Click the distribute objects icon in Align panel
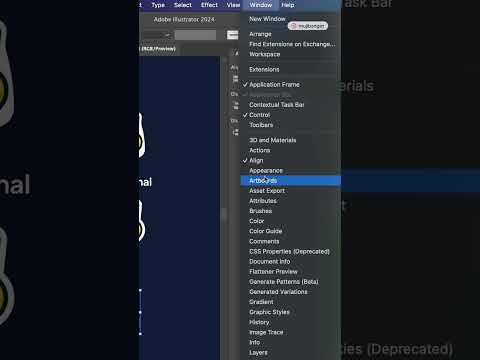 236,106
